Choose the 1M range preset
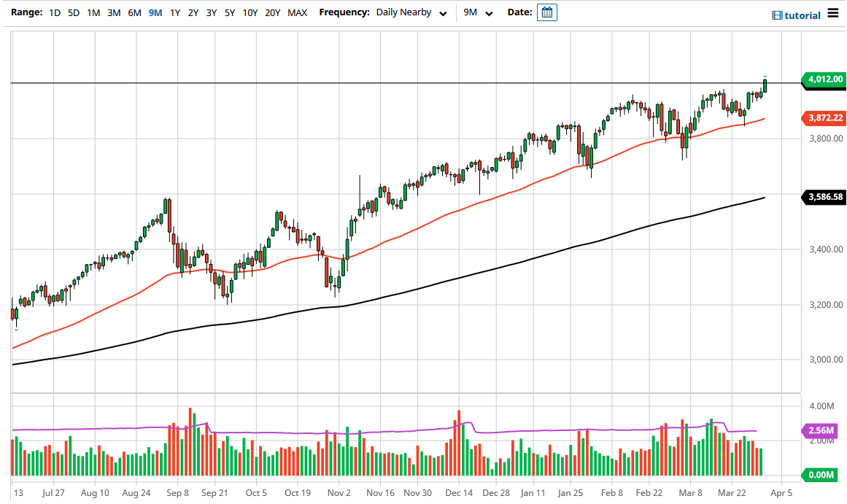The width and height of the screenshot is (847, 504). [92, 12]
